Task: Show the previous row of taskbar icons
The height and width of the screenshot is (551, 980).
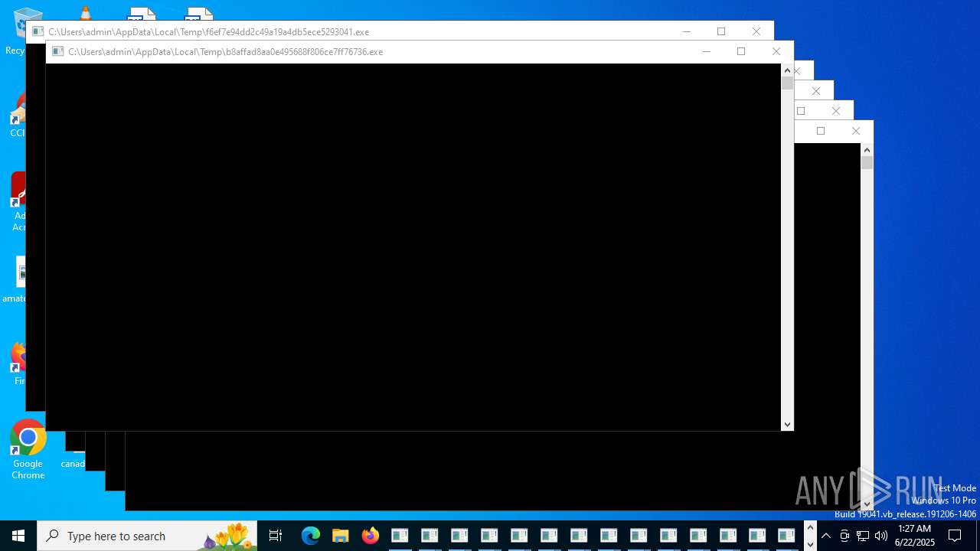Action: 810,528
